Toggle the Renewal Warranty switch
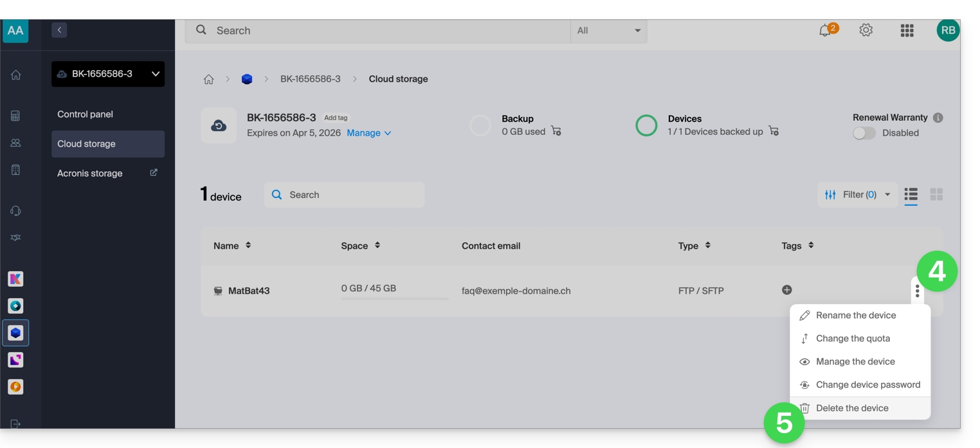This screenshot has width=980, height=448. coord(864,133)
